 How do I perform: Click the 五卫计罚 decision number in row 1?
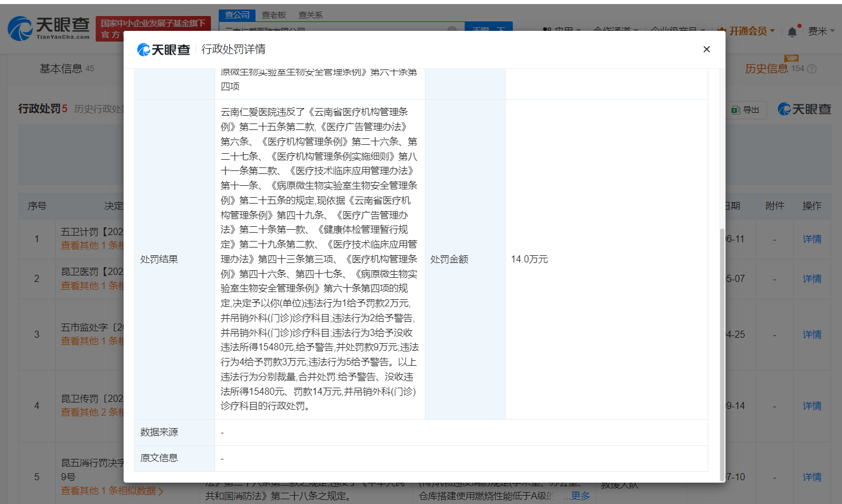(x=92, y=232)
